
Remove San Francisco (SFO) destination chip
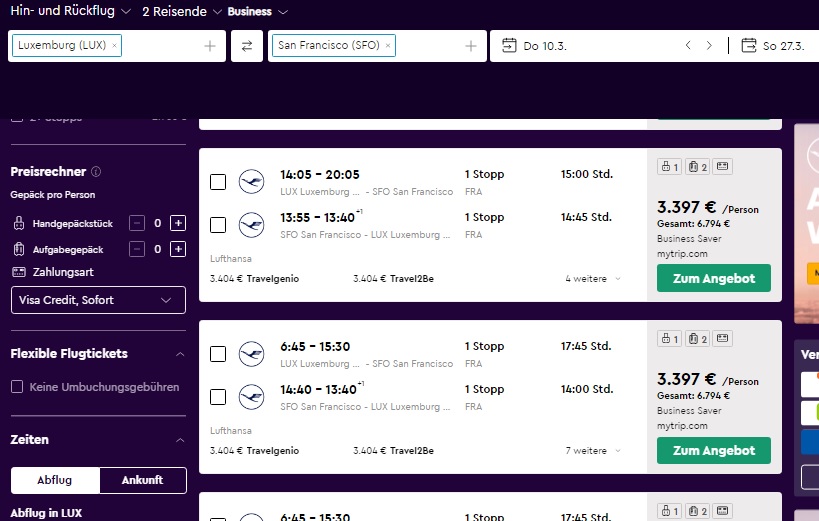(x=388, y=46)
